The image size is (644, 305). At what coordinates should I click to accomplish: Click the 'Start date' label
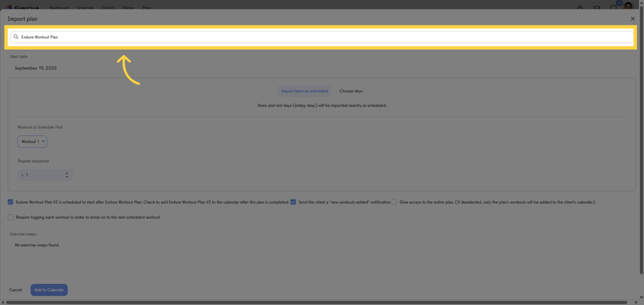[19, 56]
